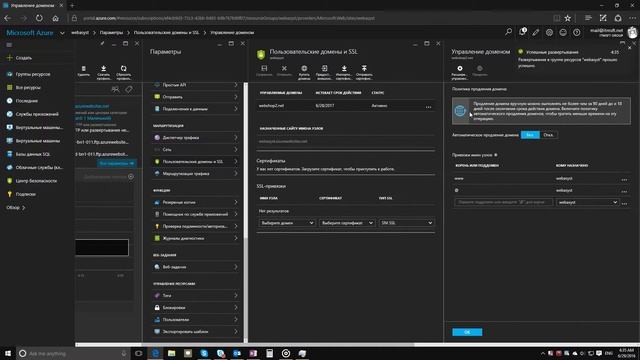The width and height of the screenshot is (640, 360).
Task: Click the download publish profile icon
Action: coord(104,69)
